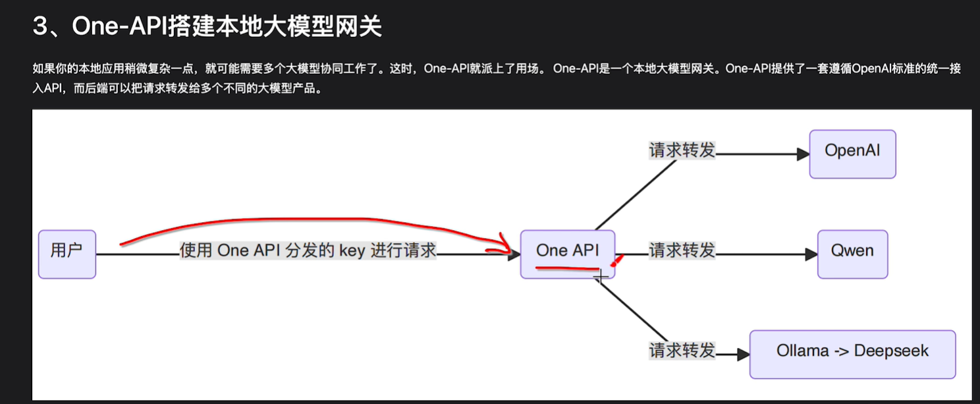The image size is (980, 404).
Task: Click 请求转发 label leading to OpenAI
Action: coord(682,150)
